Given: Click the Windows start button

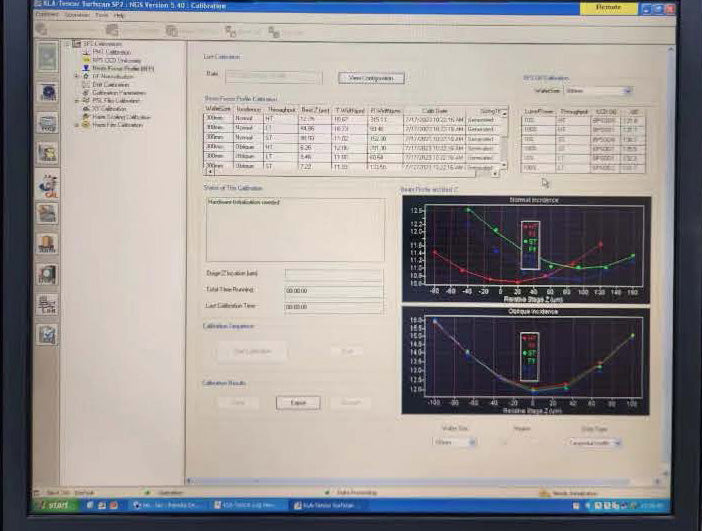Looking at the screenshot, I should tap(56, 505).
